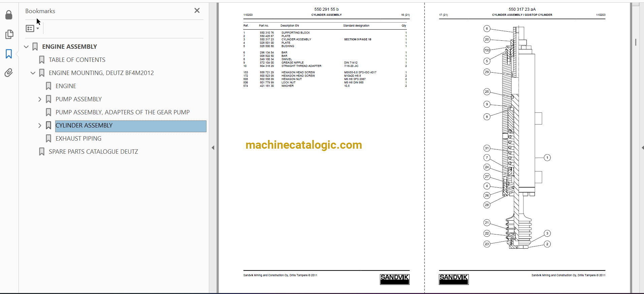Go to TABLE OF CONTENTS bookmark
Viewport: 644px width, 294px height.
pyautogui.click(x=77, y=60)
